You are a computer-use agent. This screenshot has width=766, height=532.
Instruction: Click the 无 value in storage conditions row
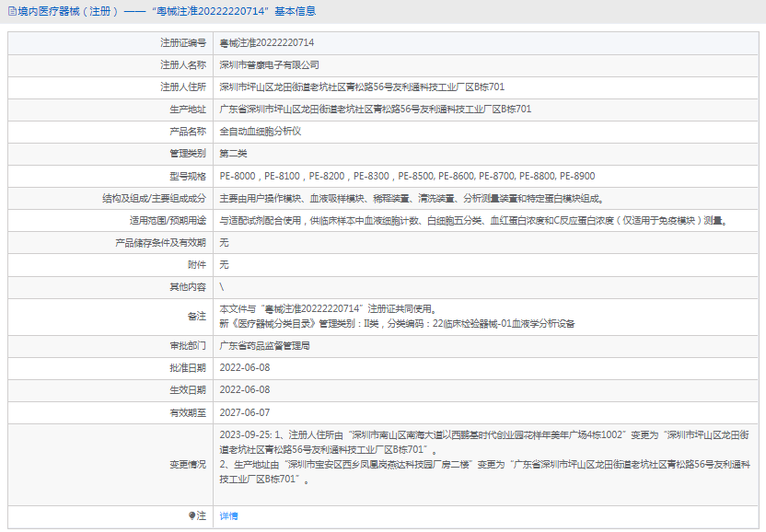point(224,243)
